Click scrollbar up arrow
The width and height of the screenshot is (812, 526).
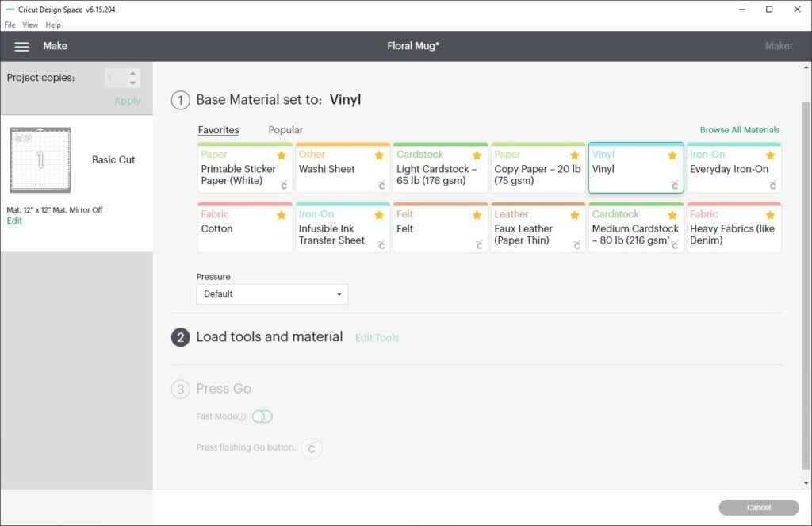tap(806, 67)
